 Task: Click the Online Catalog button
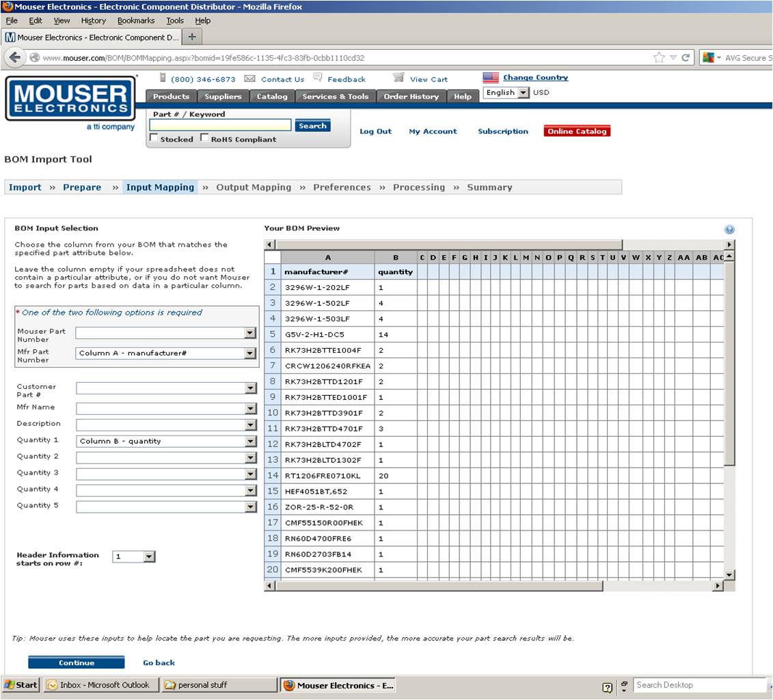[x=577, y=131]
